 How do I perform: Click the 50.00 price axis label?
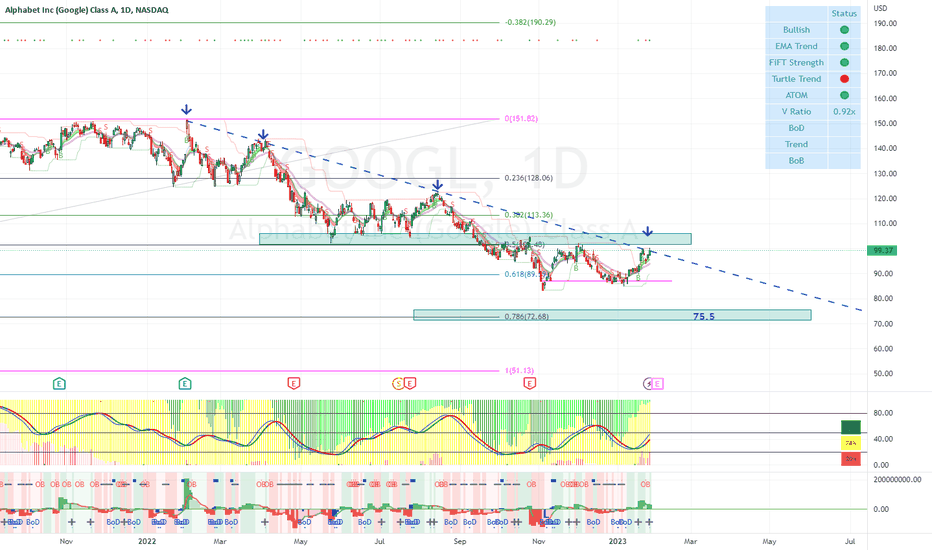pyautogui.click(x=883, y=374)
